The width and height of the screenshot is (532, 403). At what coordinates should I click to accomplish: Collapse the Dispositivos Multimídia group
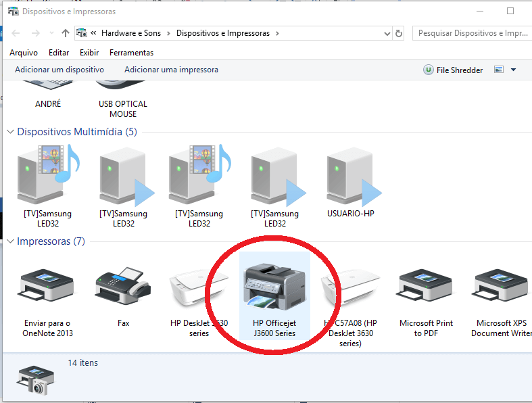[x=11, y=132]
